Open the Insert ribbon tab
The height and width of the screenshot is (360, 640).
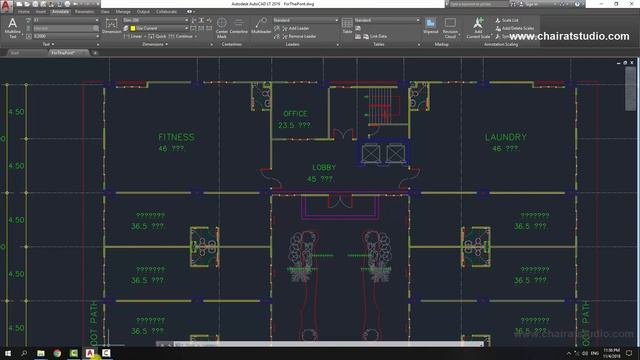pyautogui.click(x=40, y=12)
